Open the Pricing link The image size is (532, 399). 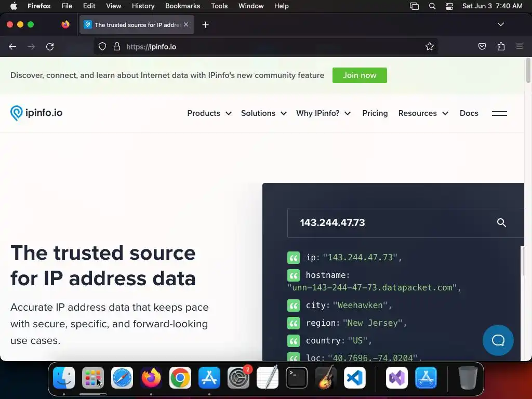coord(375,113)
